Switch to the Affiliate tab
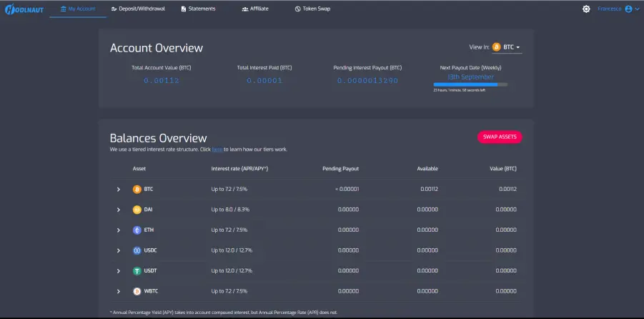644x319 pixels. [x=255, y=9]
